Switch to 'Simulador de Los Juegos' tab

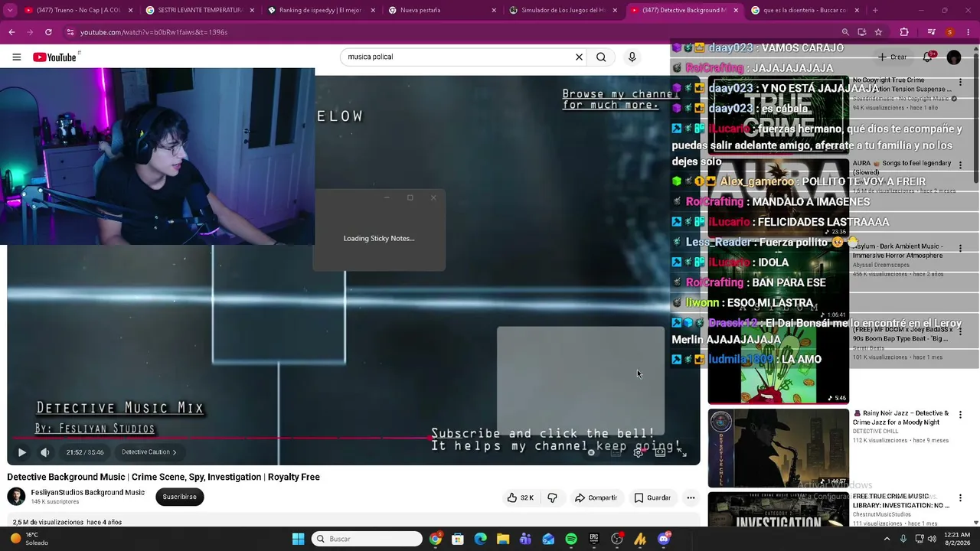pos(563,10)
